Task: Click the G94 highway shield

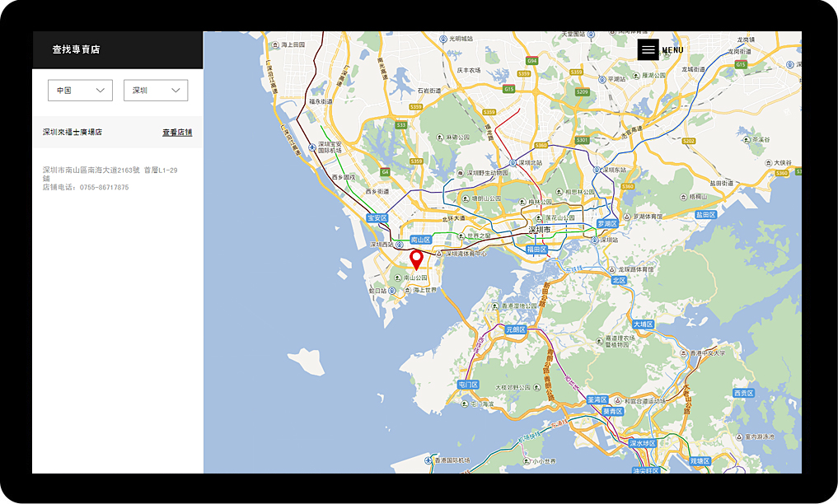Action: 531,61
